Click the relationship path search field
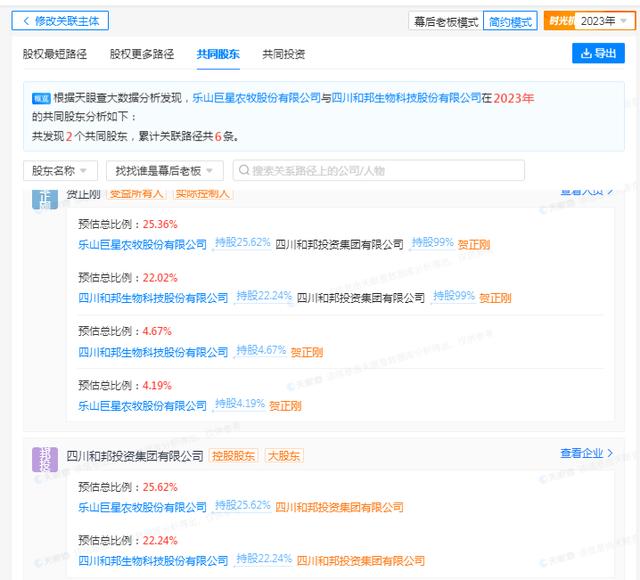This screenshot has width=640, height=580. click(378, 171)
